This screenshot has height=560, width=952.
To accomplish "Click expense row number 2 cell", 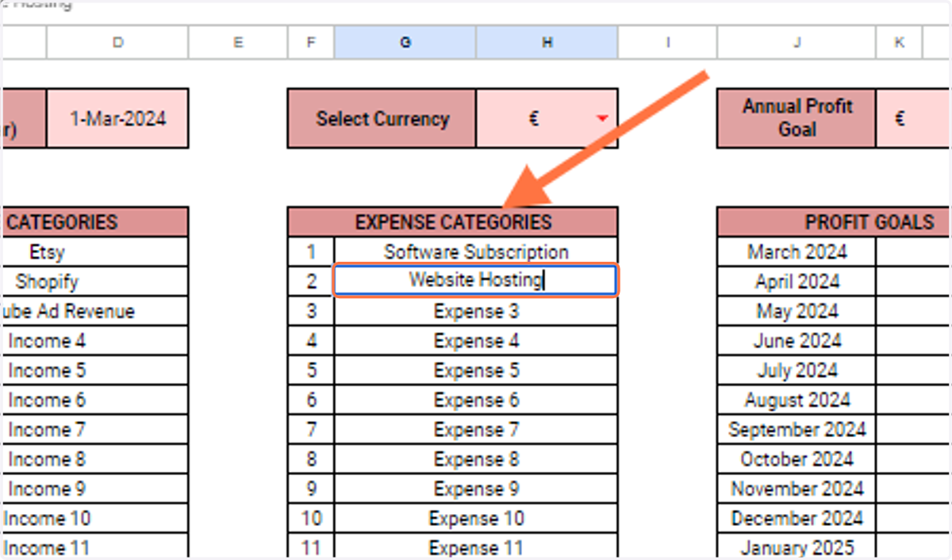I will (311, 281).
